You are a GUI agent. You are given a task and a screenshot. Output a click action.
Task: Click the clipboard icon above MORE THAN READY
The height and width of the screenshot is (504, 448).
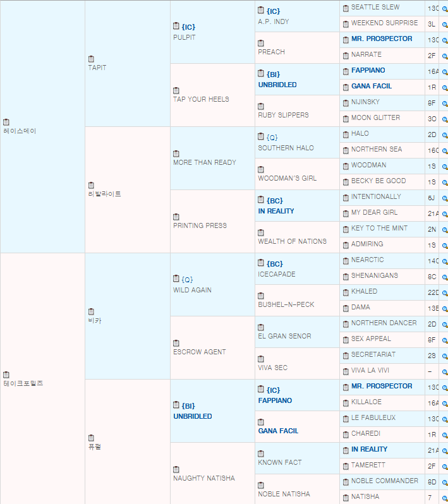176,153
